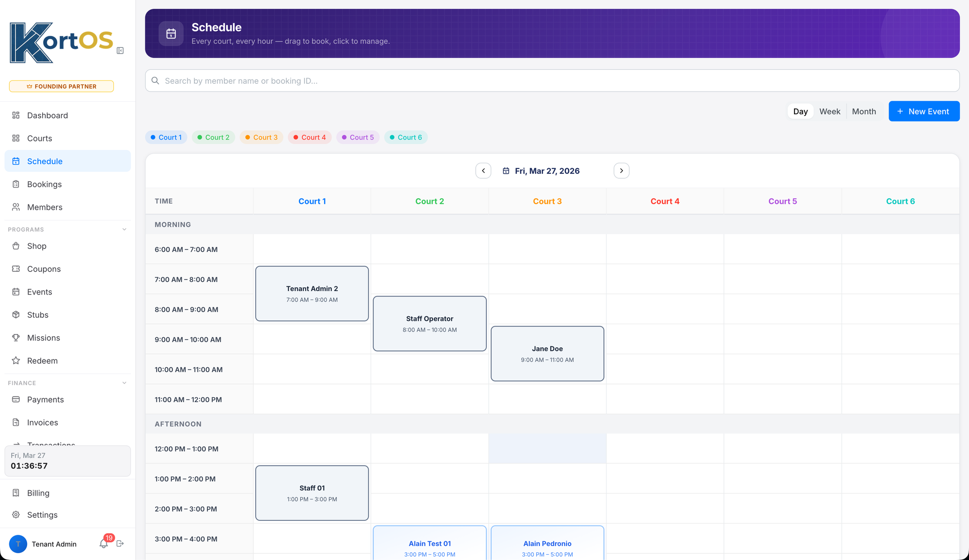Click Founding Partner badge
The image size is (969, 560).
pyautogui.click(x=62, y=86)
